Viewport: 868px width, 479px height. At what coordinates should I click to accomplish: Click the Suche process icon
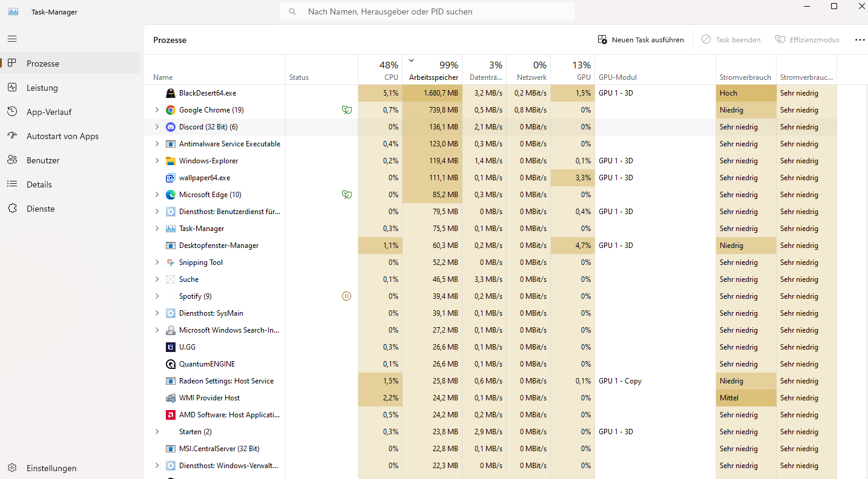171,279
